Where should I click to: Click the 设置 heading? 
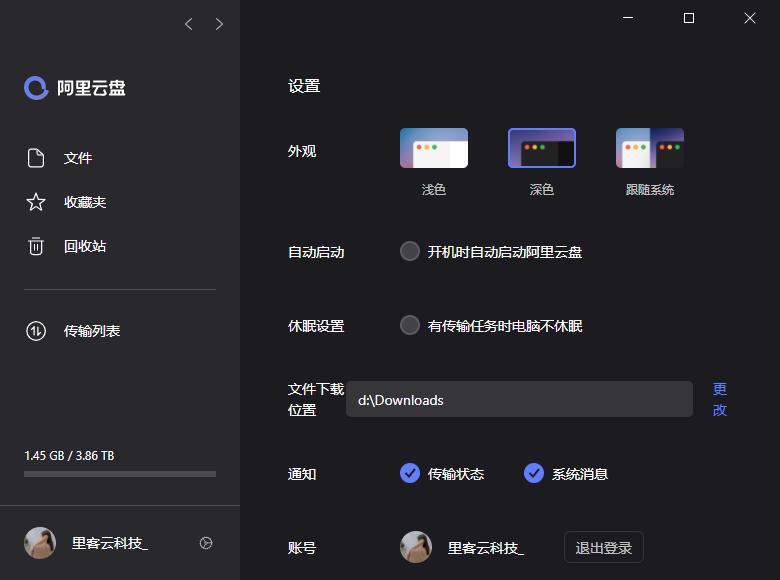[x=304, y=86]
